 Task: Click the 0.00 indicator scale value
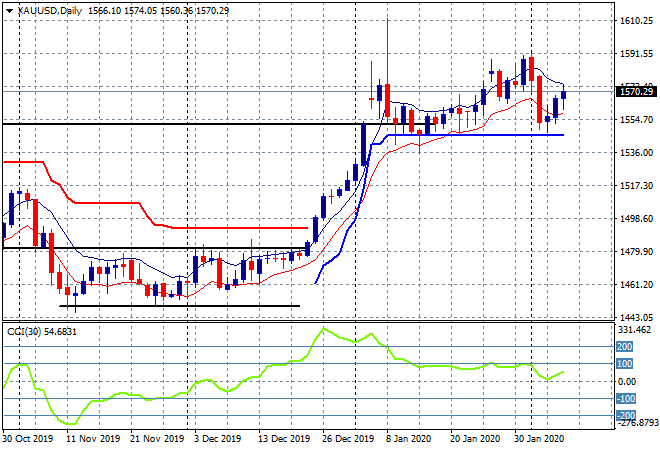(x=626, y=381)
